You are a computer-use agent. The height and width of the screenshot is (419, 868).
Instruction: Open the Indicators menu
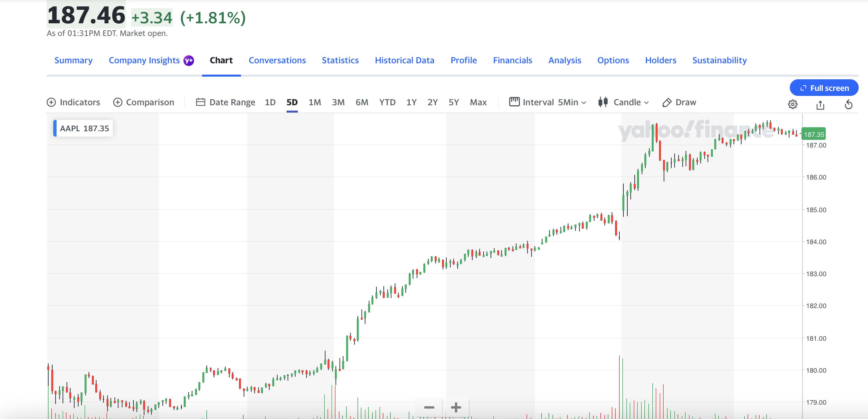click(73, 102)
